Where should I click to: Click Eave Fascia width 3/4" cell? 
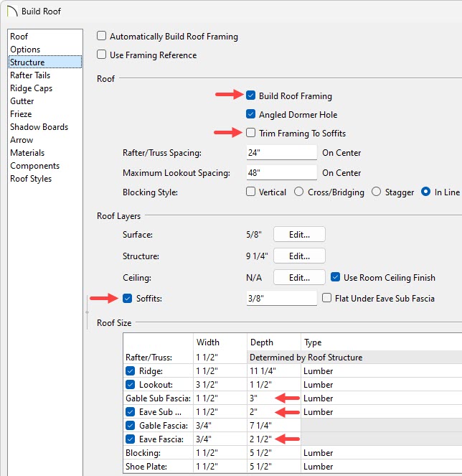pyautogui.click(x=220, y=439)
